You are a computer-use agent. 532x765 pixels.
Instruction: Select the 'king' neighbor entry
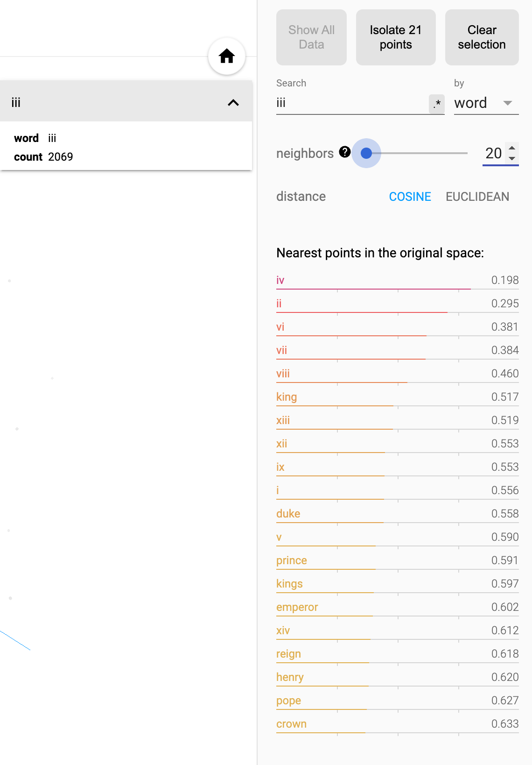(287, 397)
